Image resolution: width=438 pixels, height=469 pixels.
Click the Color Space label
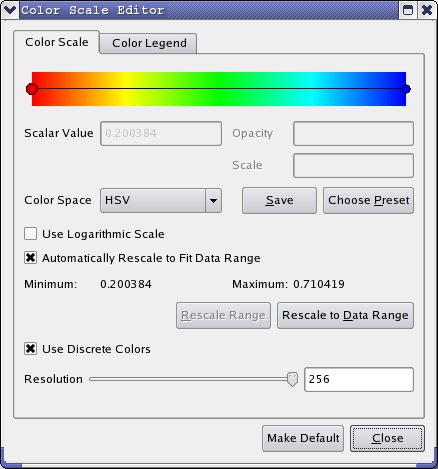click(x=58, y=200)
